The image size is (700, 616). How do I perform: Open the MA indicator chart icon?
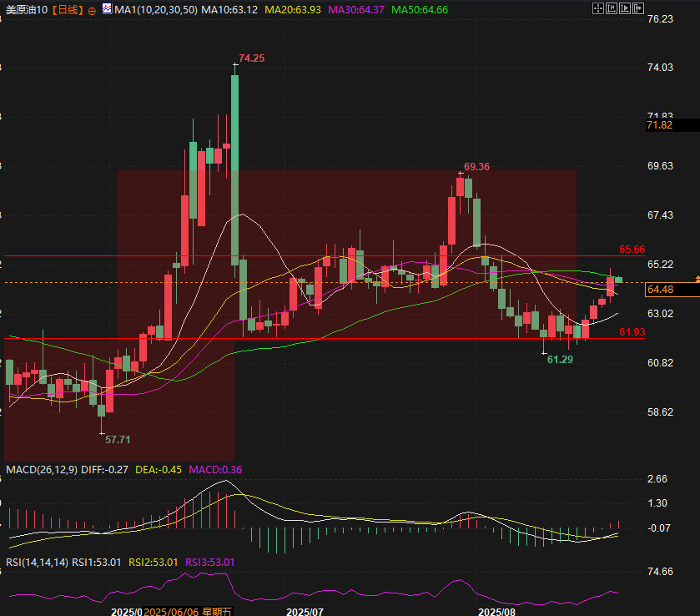pos(107,8)
